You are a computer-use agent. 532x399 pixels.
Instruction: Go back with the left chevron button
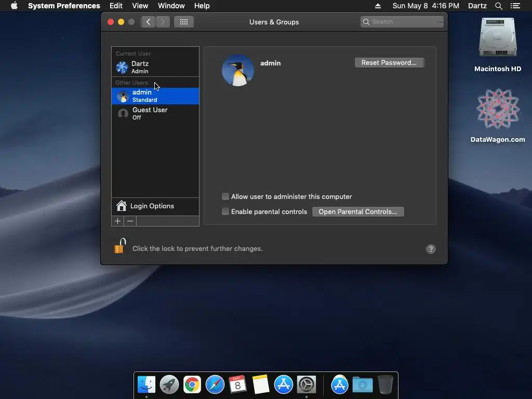point(148,22)
